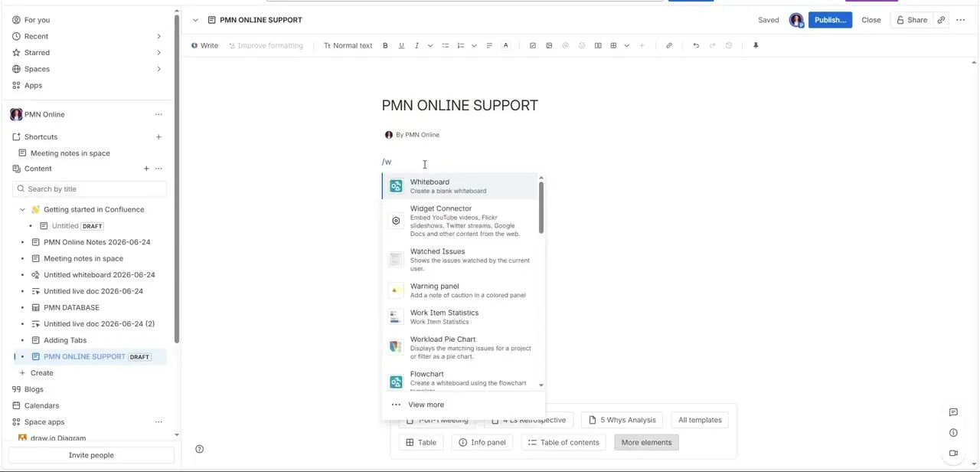
Task: Open Untitled whiteboard 2026-06-24
Action: pos(99,274)
